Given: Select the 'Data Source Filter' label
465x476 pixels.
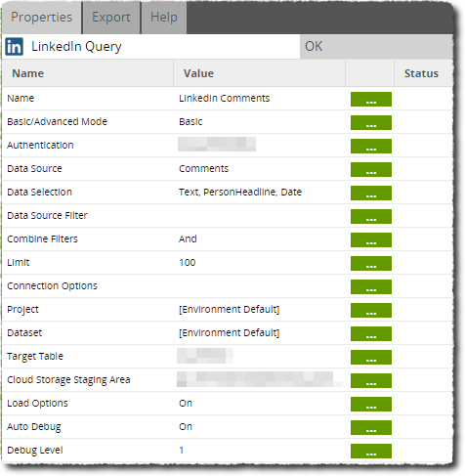Looking at the screenshot, I should [x=47, y=215].
